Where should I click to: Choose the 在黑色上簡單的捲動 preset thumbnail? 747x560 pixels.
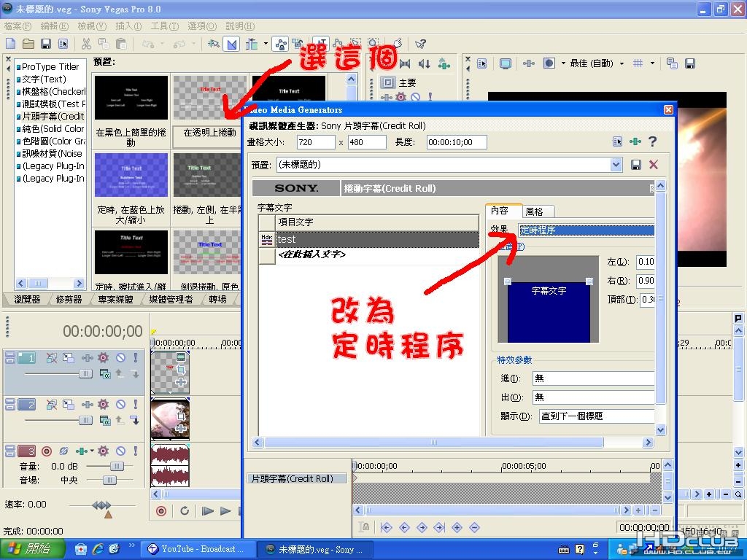point(131,98)
